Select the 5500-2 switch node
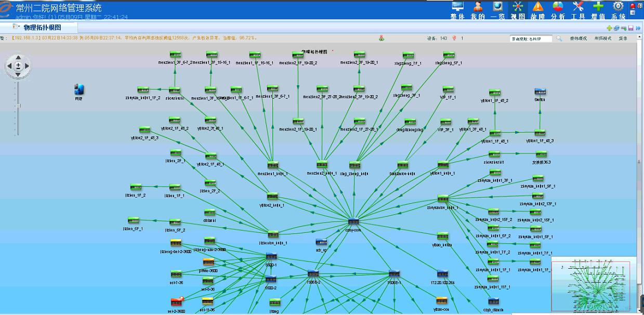 271,279
